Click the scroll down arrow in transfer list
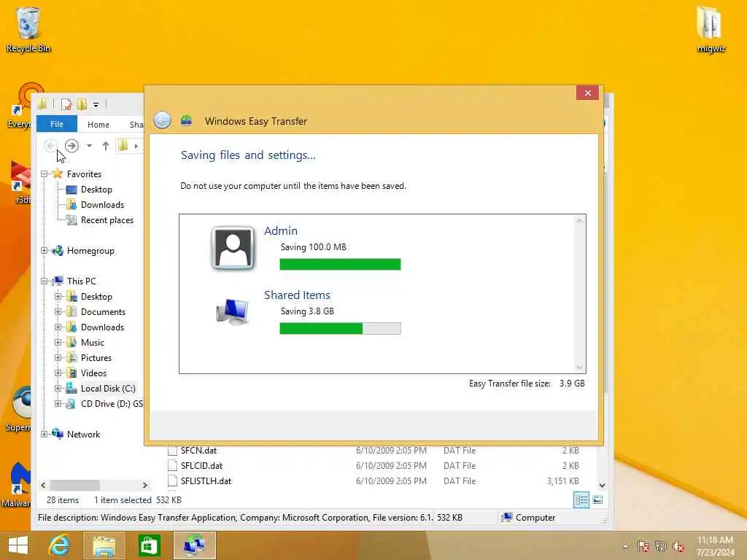This screenshot has width=747, height=560. pos(580,367)
